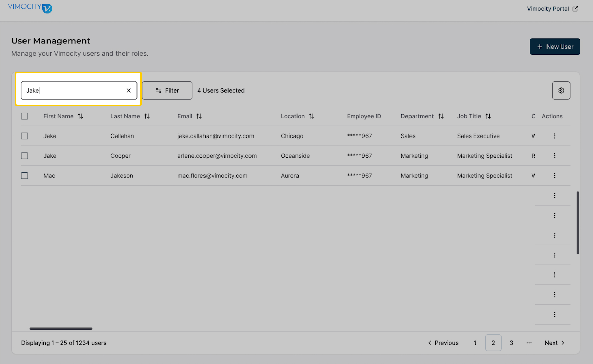Click email arlene.cooper@vimocity.com
This screenshot has width=593, height=364.
217,156
